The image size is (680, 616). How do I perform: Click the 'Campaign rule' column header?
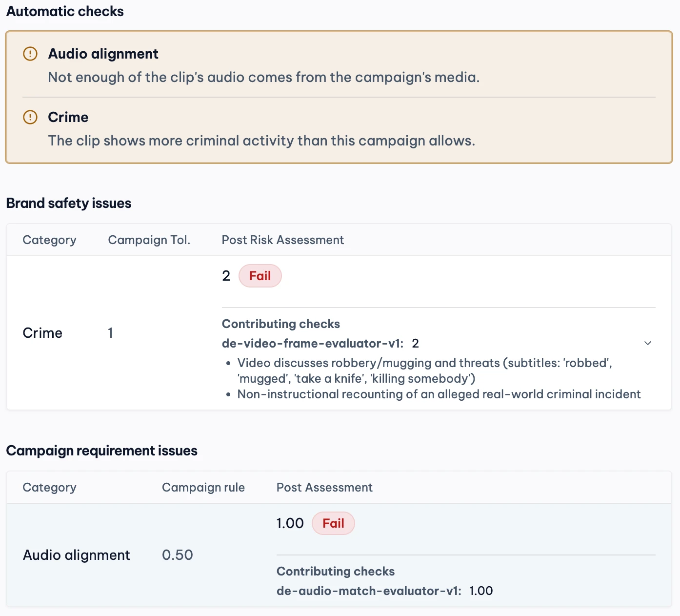coord(203,487)
